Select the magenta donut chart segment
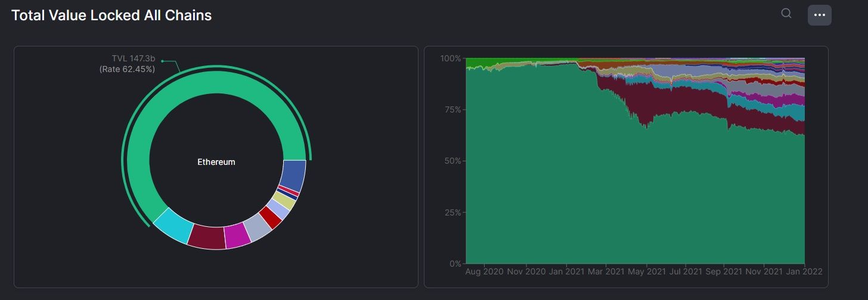Image resolution: width=868 pixels, height=300 pixels. click(237, 236)
